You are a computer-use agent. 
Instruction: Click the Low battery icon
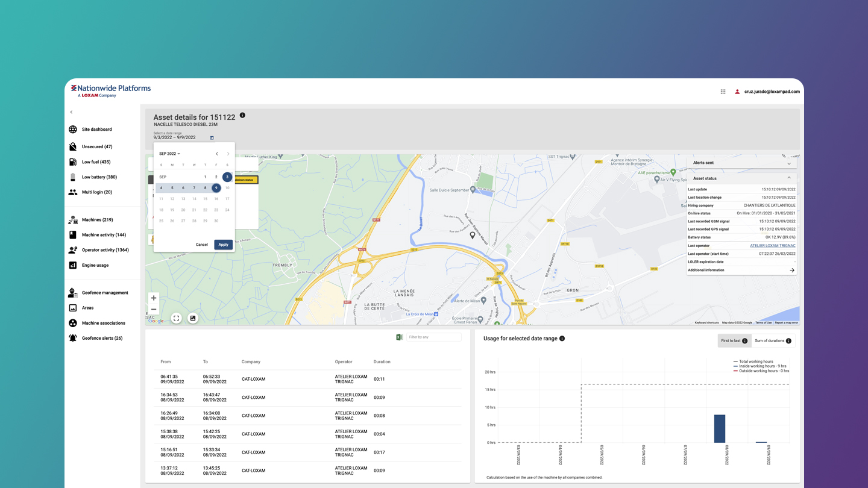[73, 177]
